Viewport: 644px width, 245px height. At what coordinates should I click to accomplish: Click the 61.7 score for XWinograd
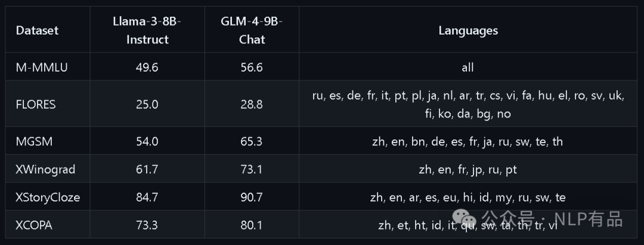147,169
